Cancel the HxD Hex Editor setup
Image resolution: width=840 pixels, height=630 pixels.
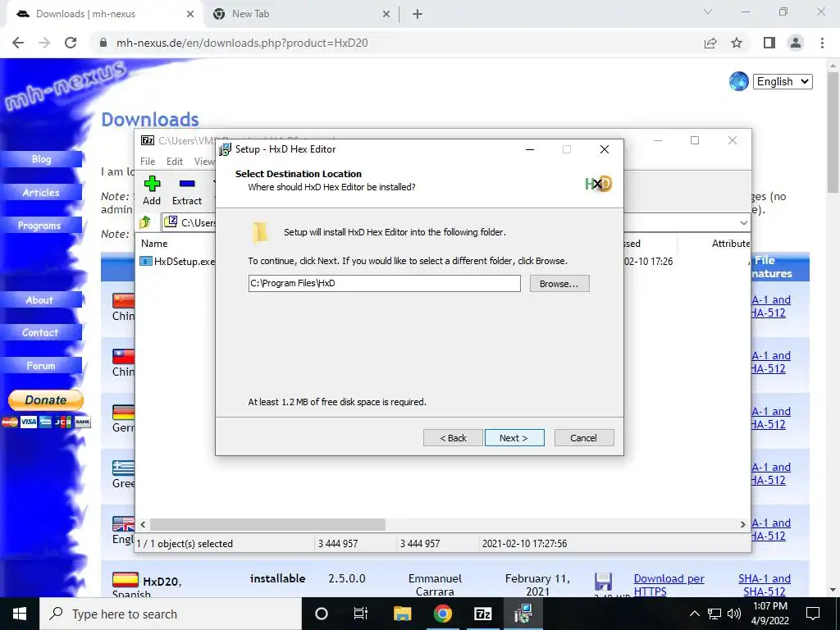(584, 438)
